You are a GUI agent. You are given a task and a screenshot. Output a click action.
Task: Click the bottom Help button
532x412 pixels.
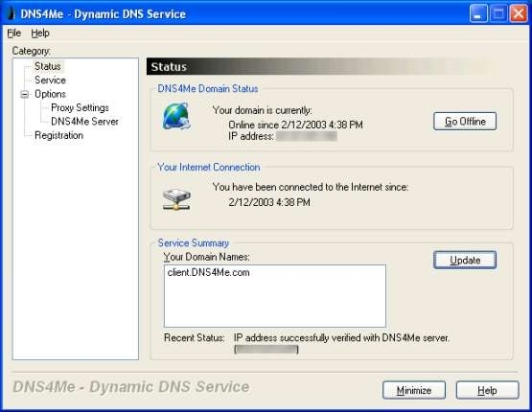pos(487,390)
